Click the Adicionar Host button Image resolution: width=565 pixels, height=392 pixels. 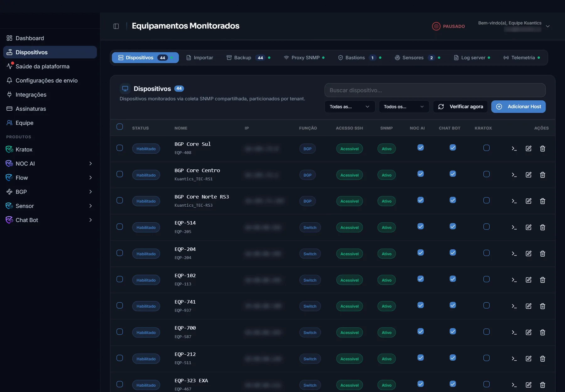coord(519,107)
